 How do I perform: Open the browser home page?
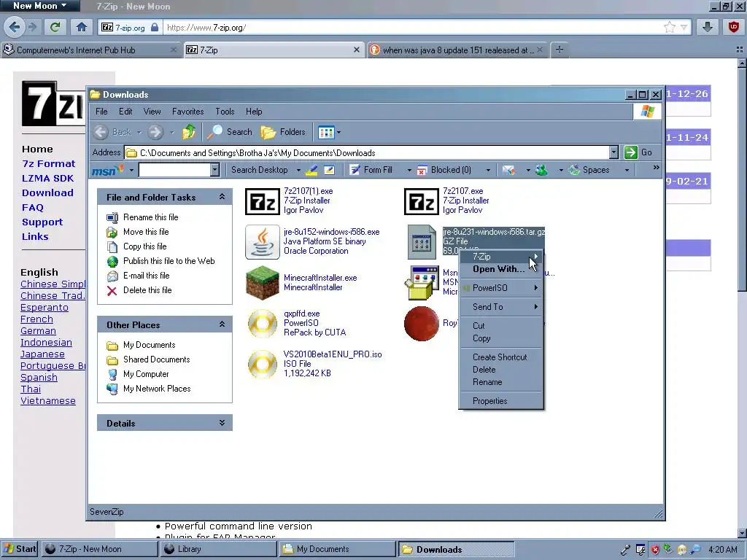tap(82, 27)
